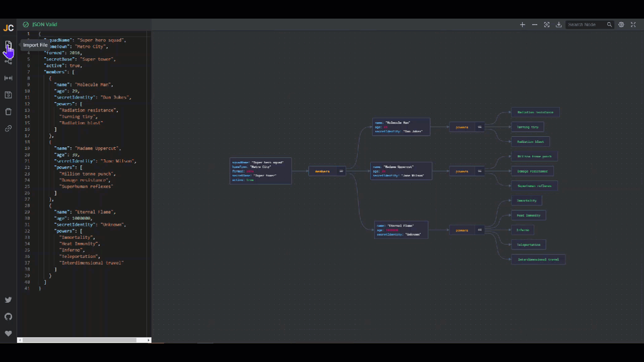
Task: Rotate graph layout using sidebar icon
Action: pyautogui.click(x=8, y=61)
